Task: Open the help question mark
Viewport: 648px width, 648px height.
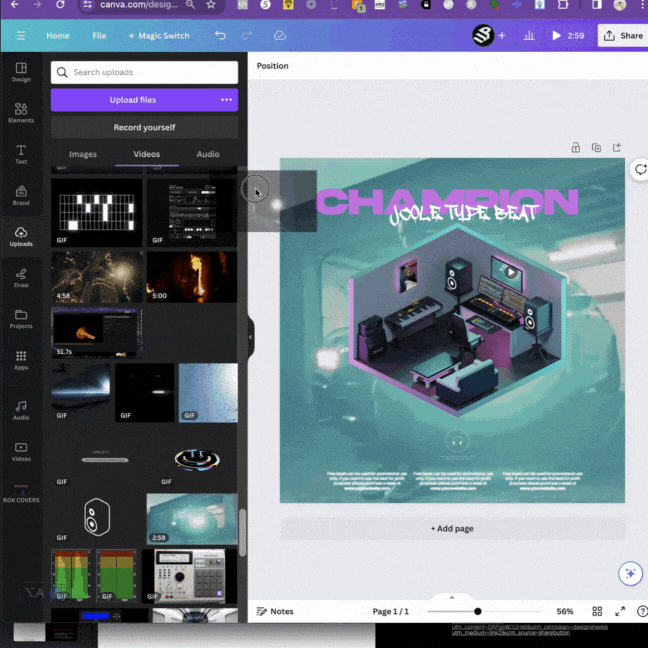Action: click(642, 611)
